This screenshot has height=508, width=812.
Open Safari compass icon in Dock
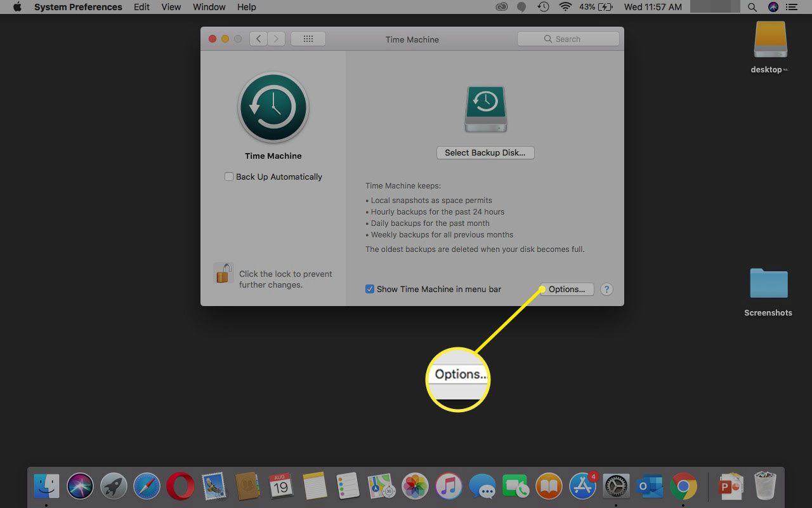pos(147,486)
